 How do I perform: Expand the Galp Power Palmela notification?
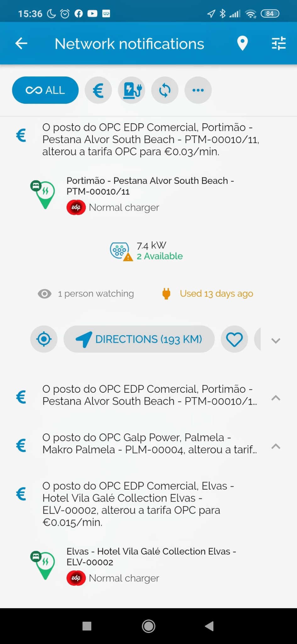(x=276, y=446)
